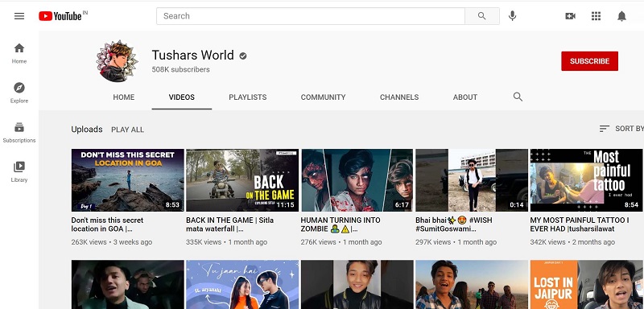Open 'MY MOST PAINFUL TATTOO I EVER HAD' title

(x=579, y=225)
